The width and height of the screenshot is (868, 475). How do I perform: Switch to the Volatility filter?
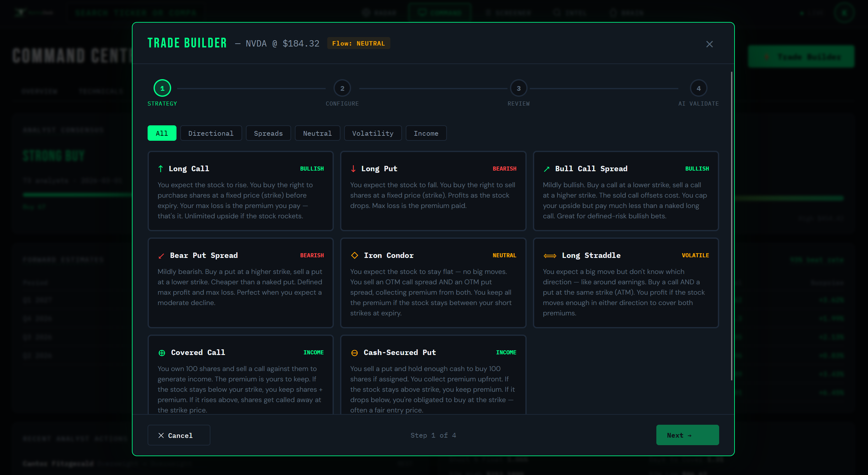tap(372, 133)
